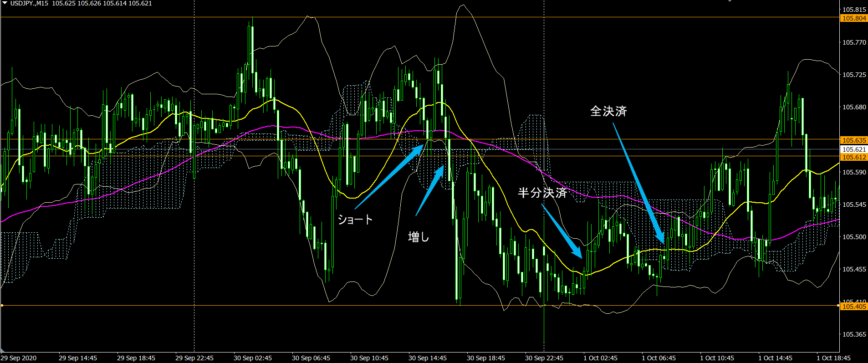Screen dimensions: 868x363
Task: Click the 105.590 price scale label
Action: [x=854, y=172]
